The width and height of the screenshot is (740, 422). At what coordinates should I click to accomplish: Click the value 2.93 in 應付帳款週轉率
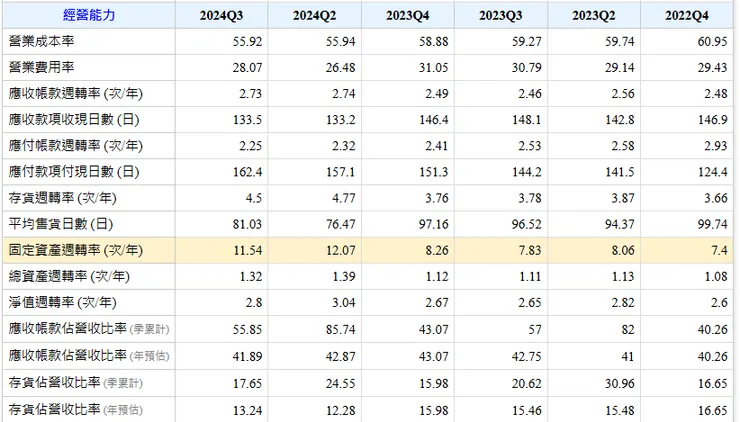(x=716, y=146)
